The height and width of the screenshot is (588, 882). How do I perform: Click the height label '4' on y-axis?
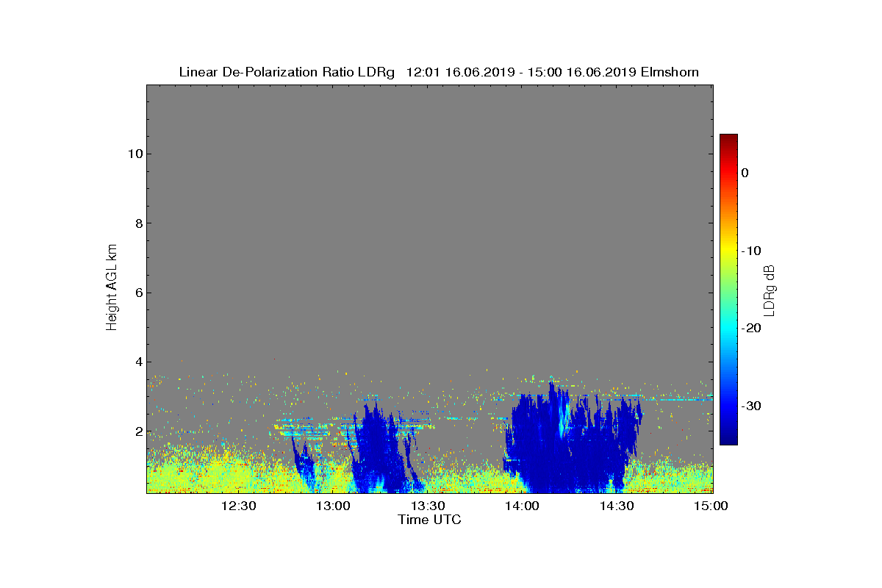pyautogui.click(x=137, y=362)
